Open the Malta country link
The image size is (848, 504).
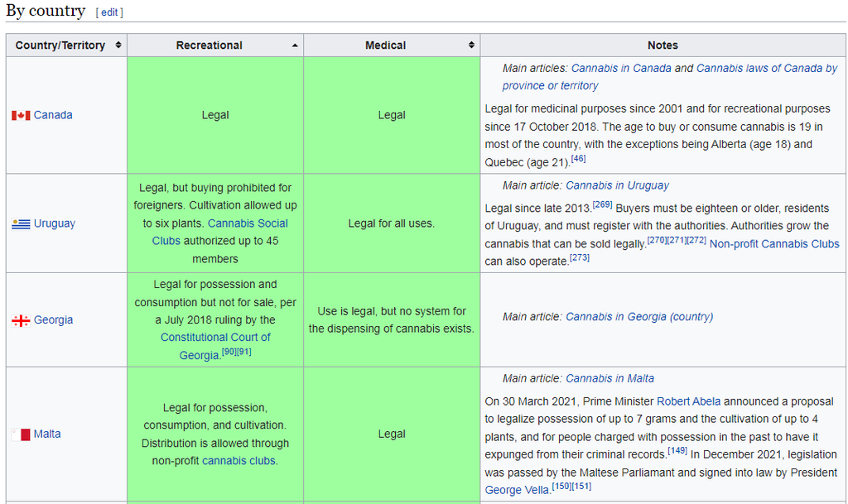pos(47,434)
